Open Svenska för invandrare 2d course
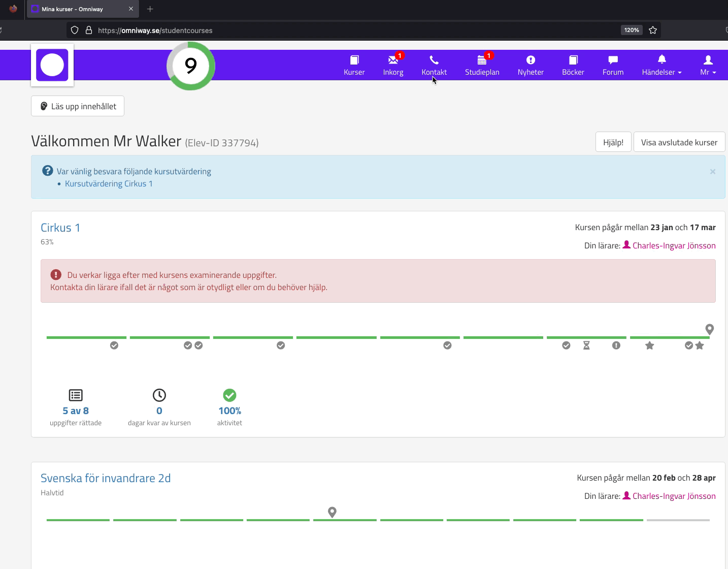Image resolution: width=728 pixels, height=569 pixels. click(x=106, y=478)
